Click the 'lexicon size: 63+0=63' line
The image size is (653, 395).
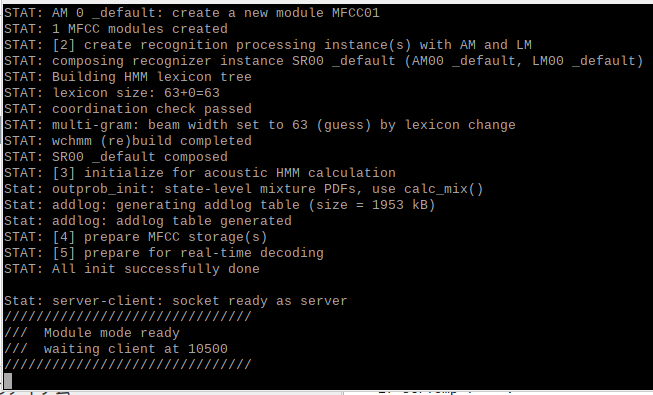point(112,93)
